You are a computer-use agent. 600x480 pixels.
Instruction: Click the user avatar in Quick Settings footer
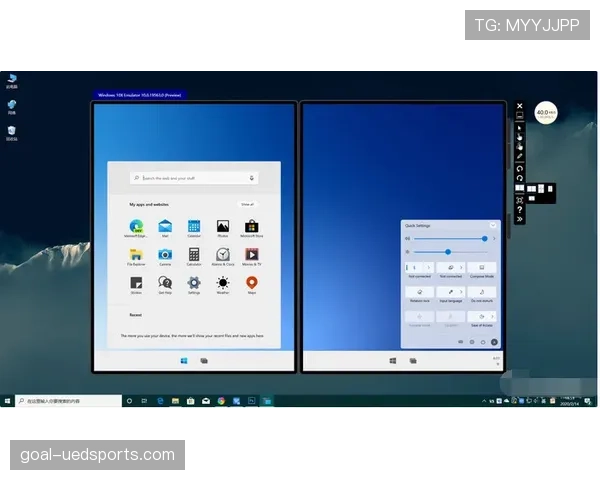[x=494, y=342]
